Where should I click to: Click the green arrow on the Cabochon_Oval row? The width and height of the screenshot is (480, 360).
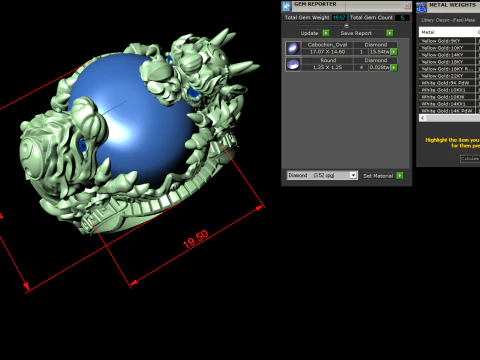point(394,52)
